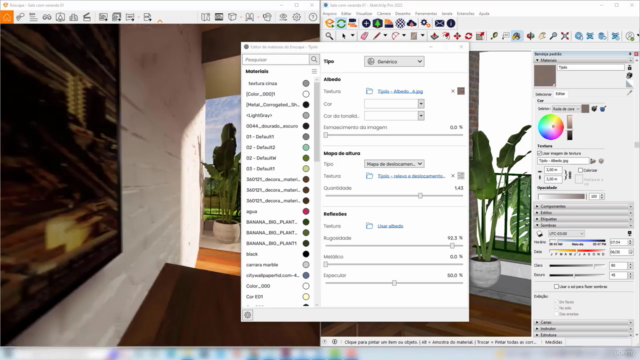This screenshot has height=360, width=640.
Task: Click the Enscape home icon
Action: coord(7,17)
